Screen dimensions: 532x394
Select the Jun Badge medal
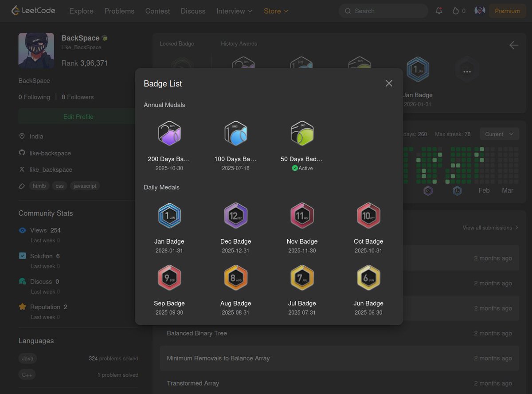[x=368, y=278]
